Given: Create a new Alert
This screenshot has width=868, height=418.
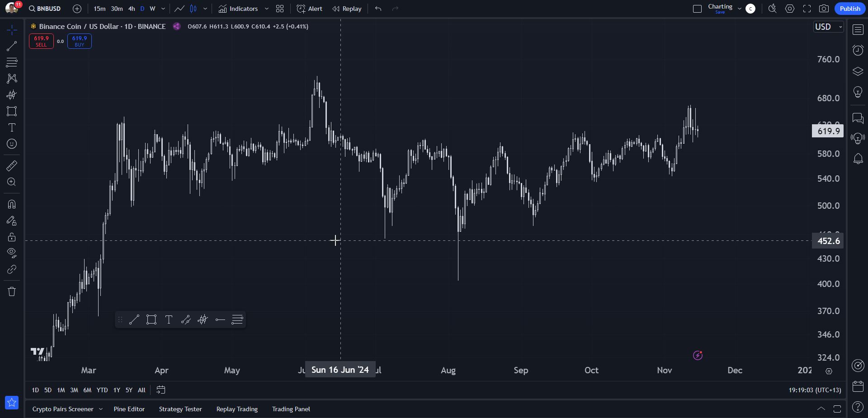Looking at the screenshot, I should tap(310, 9).
